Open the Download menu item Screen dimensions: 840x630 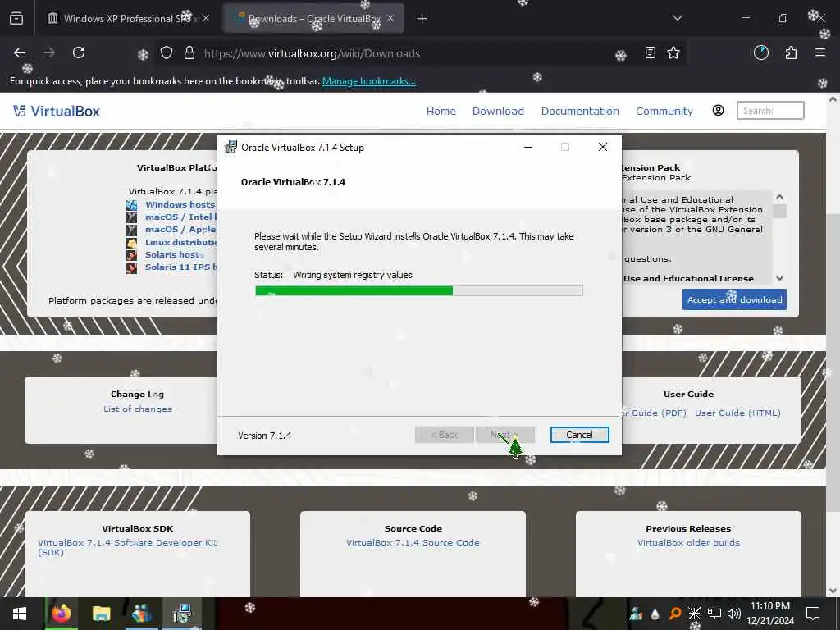pos(498,111)
